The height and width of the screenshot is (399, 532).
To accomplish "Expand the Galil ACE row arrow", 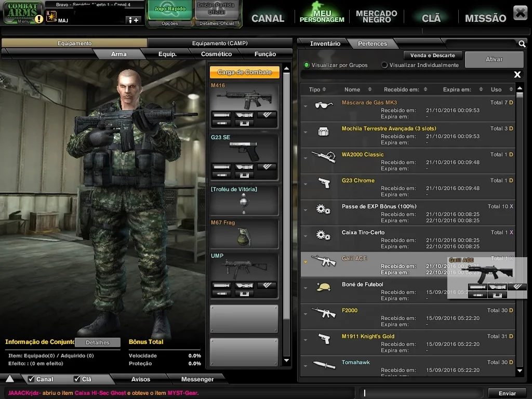I will tap(305, 262).
